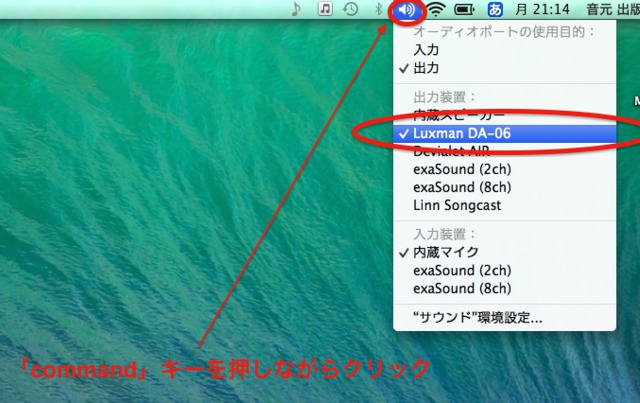Viewport: 640px width, 403px height.
Task: Open the Time Machine menu bar icon
Action: (x=350, y=9)
